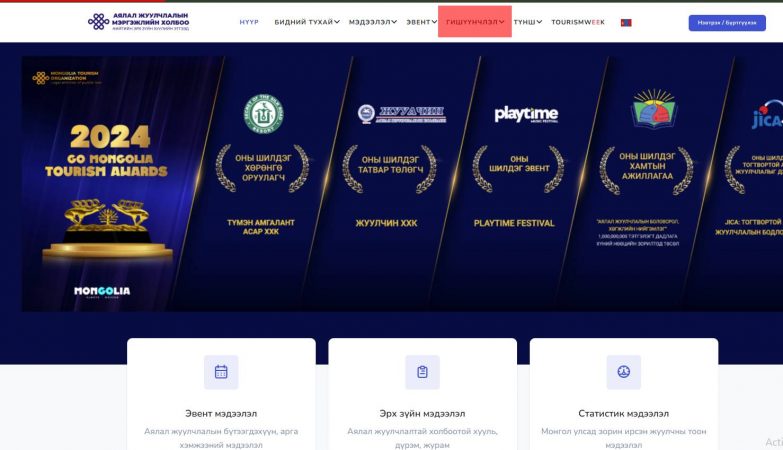Click the 2024 Go Mongolia Tourism Awards banner
783x450 pixels.
coord(109,184)
